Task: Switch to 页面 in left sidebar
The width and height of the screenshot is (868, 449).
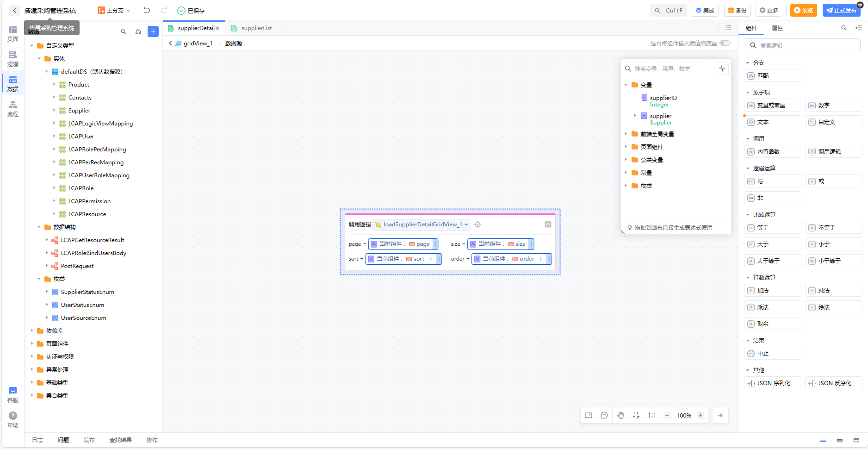Action: coord(13,33)
